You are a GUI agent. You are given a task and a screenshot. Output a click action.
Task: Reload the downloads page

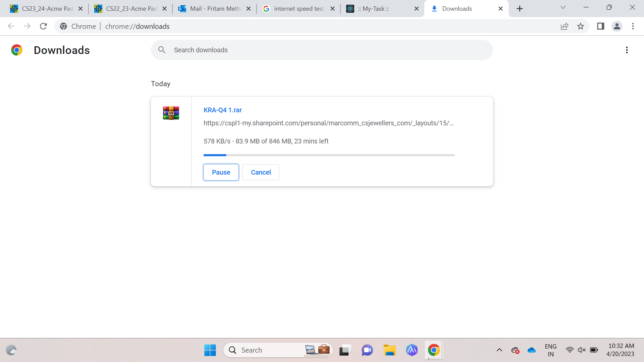[43, 26]
